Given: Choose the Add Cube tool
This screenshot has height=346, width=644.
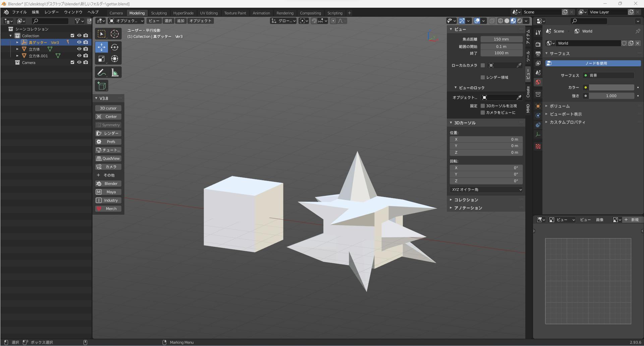Looking at the screenshot, I should (101, 86).
